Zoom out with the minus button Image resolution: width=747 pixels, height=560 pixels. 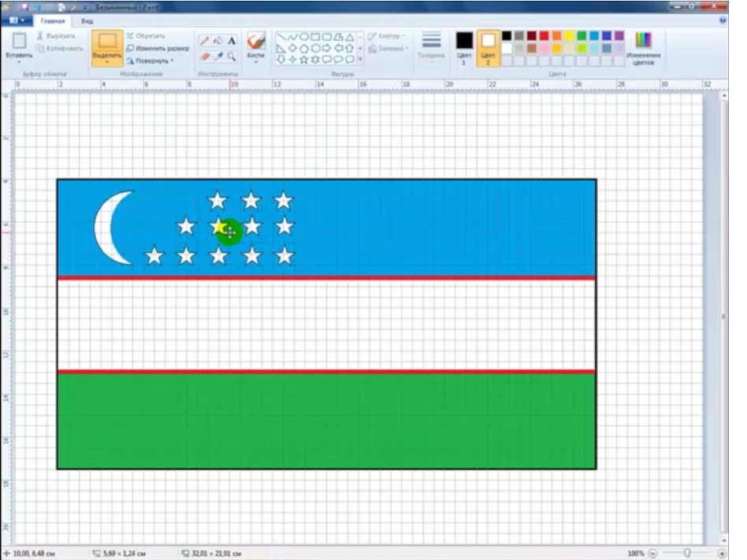(652, 554)
